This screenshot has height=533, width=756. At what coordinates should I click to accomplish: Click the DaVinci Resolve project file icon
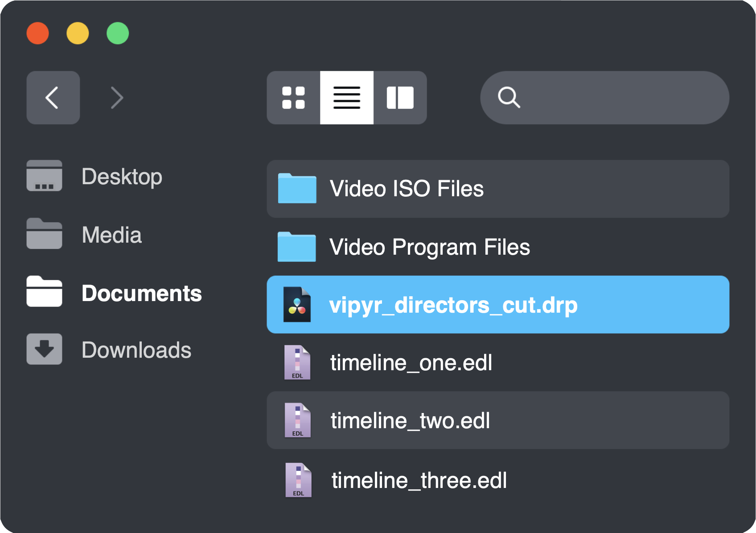pyautogui.click(x=297, y=305)
